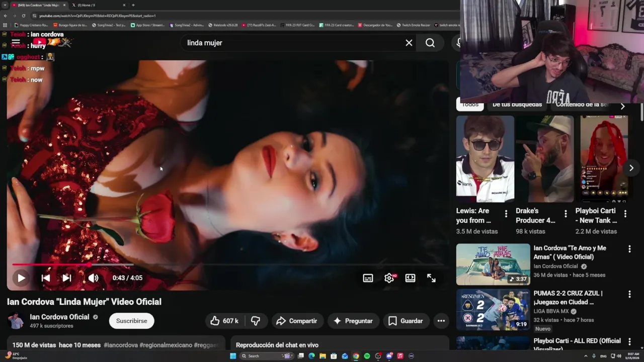Image resolution: width=644 pixels, height=362 pixels.
Task: Switch the player to theater mode
Action: pos(410,278)
